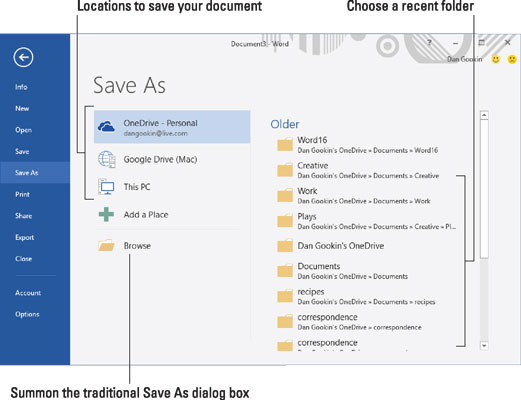Select OneDrive - Personal location

(172, 127)
